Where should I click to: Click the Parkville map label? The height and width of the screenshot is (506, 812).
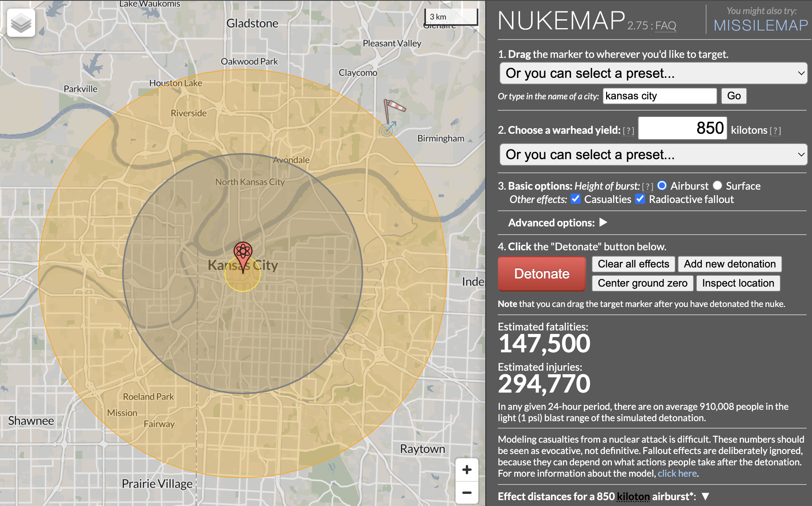tap(80, 89)
